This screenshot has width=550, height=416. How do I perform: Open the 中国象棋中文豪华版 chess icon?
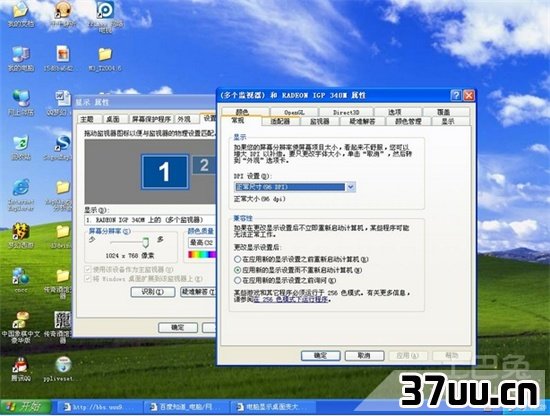[21, 320]
